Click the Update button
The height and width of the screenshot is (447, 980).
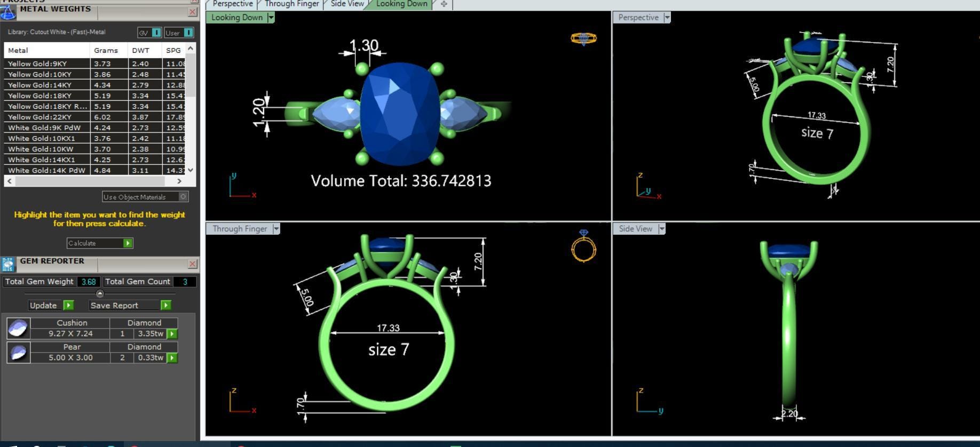(43, 305)
